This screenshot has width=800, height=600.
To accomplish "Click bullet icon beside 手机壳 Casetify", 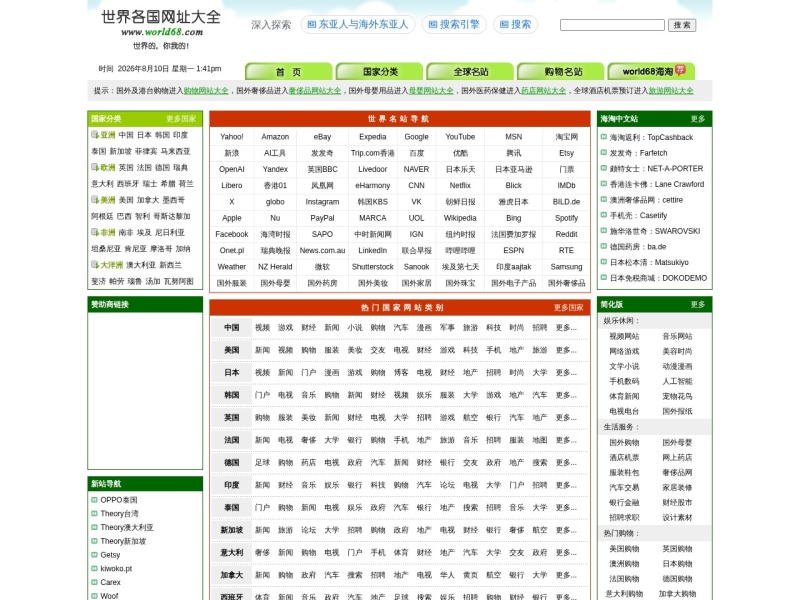I will pos(604,215).
